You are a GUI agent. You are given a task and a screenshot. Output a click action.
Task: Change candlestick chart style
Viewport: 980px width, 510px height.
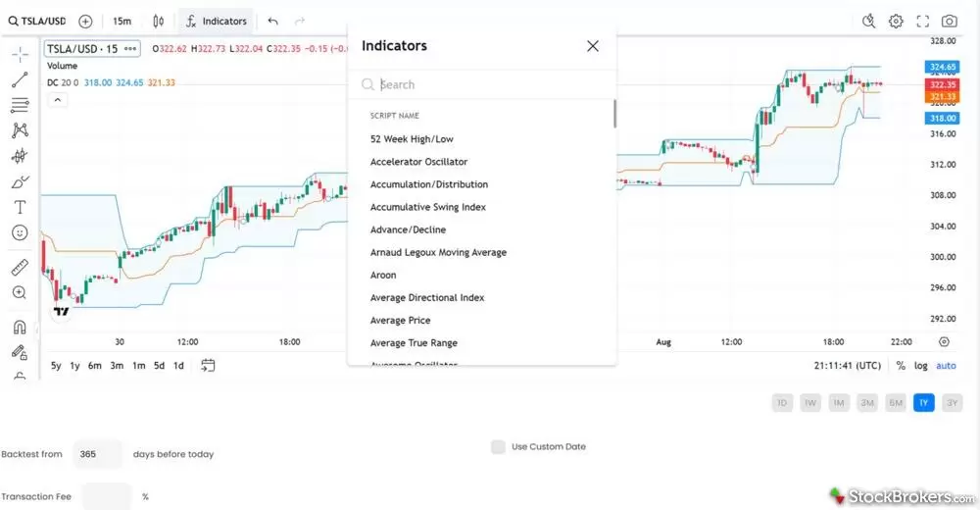coord(159,22)
